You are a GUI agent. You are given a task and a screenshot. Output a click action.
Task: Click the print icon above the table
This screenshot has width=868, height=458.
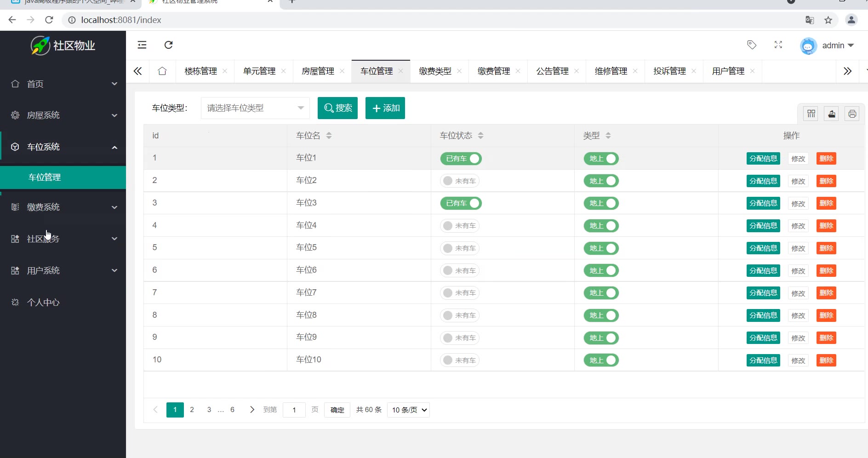(x=852, y=114)
